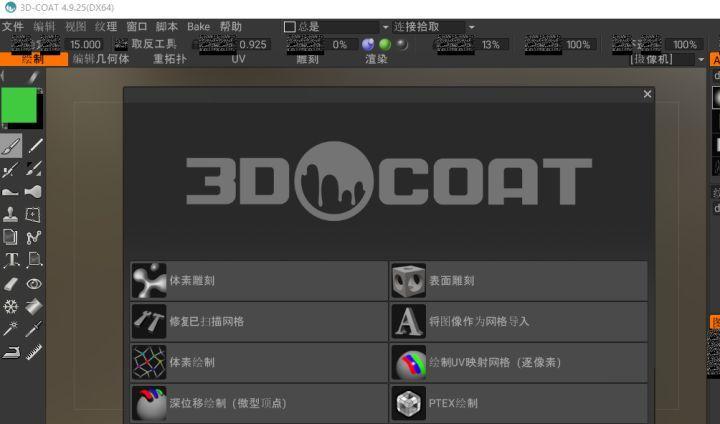The image size is (720, 424).
Task: Choose 深位移绘制 (微型顶点) option
Action: click(259, 403)
